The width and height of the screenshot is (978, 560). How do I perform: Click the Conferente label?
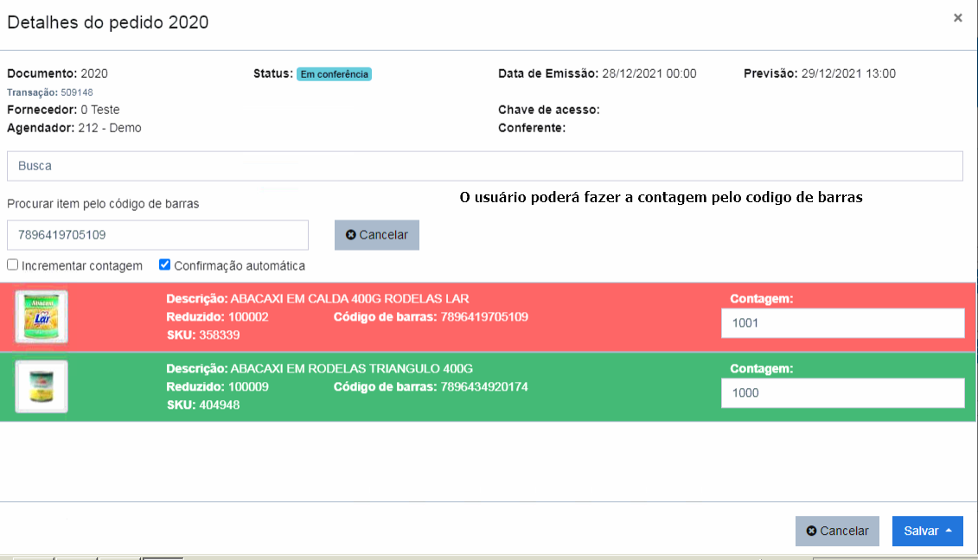click(532, 128)
